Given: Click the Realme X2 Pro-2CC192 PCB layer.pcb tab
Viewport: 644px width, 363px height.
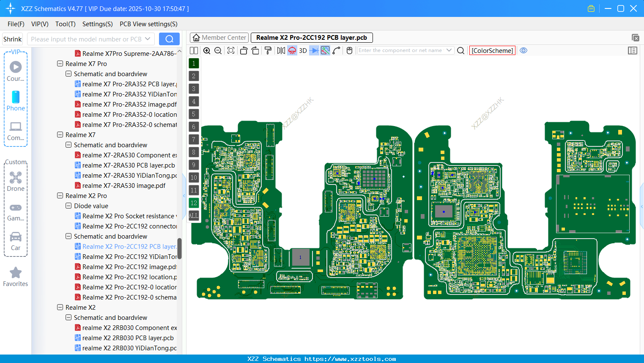Looking at the screenshot, I should 312,38.
